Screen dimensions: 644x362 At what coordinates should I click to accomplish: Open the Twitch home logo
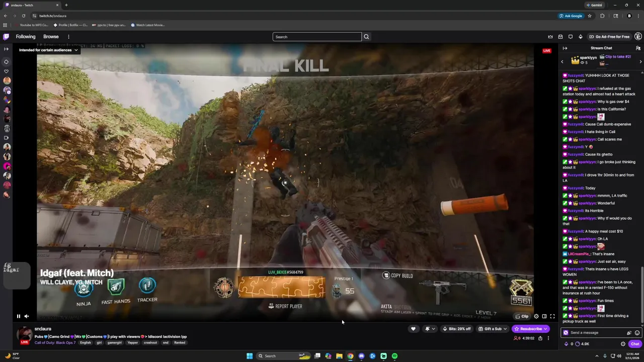6,37
